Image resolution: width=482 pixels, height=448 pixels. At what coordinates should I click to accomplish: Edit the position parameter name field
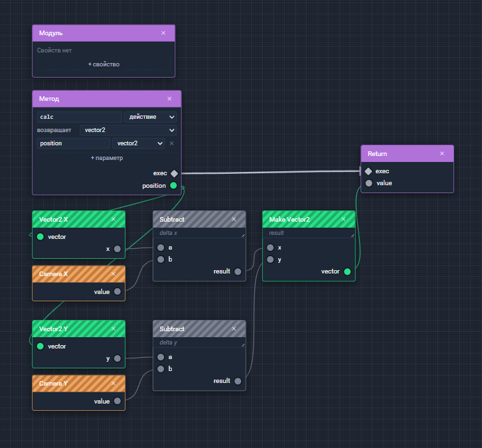pos(73,143)
